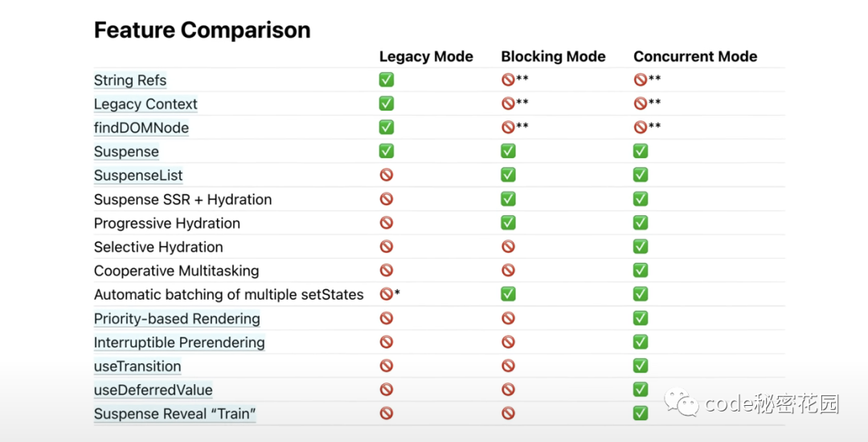Click prohibited icon for SuspenseList Legacy Mode
The height and width of the screenshot is (442, 868).
[387, 175]
